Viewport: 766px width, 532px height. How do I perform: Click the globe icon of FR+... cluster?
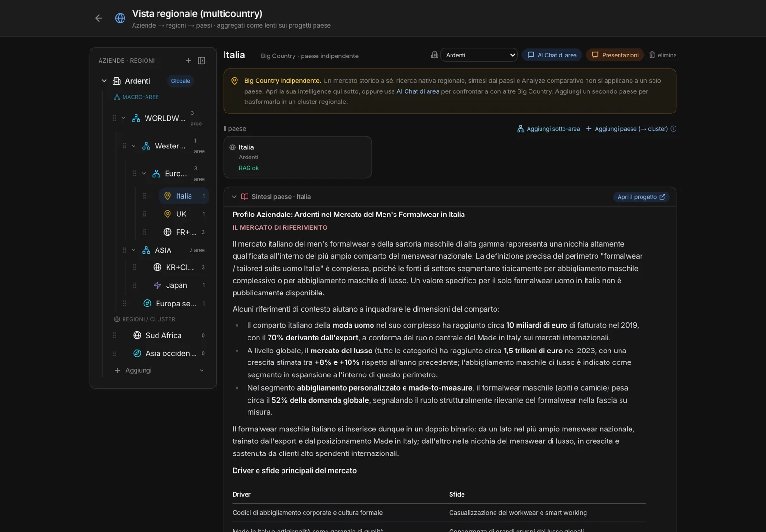(x=168, y=232)
